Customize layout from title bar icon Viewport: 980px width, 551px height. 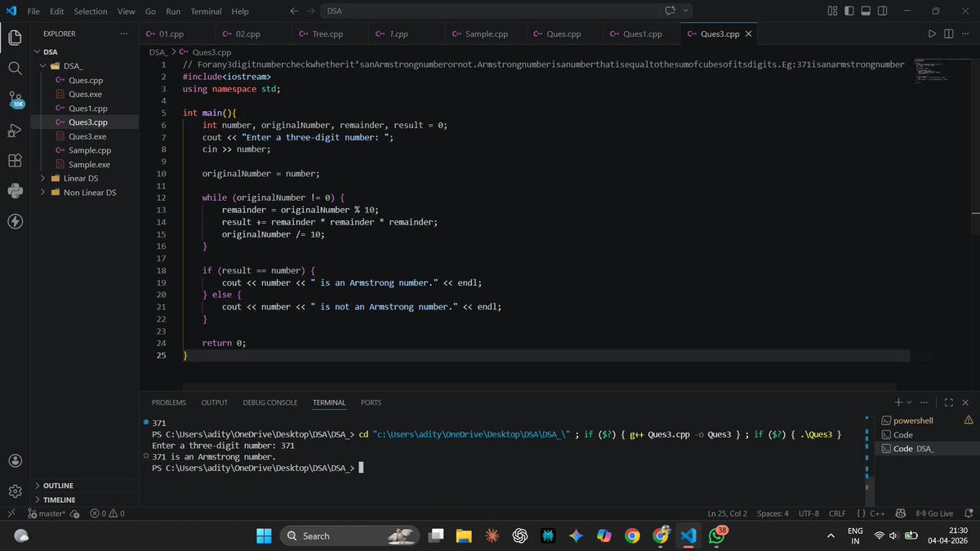click(833, 11)
